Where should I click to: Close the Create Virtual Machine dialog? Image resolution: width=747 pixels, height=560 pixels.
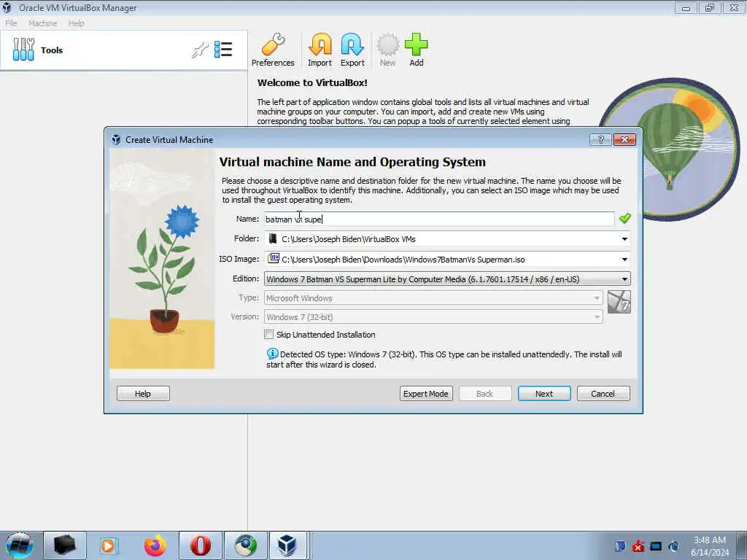coord(624,139)
